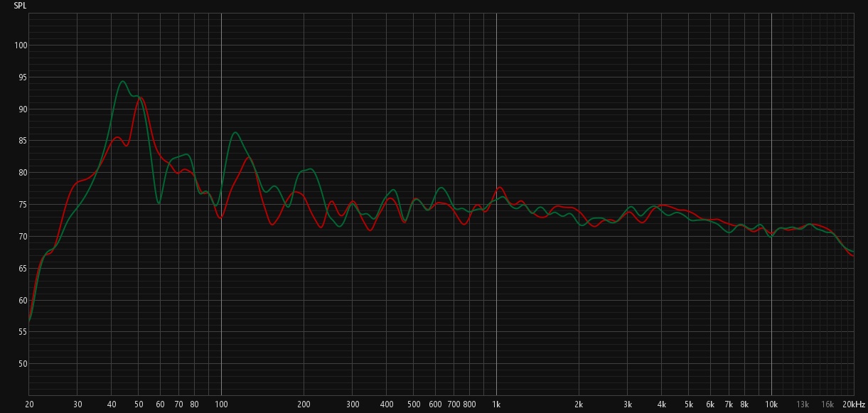Click the 13k label on frequency axis

803,404
